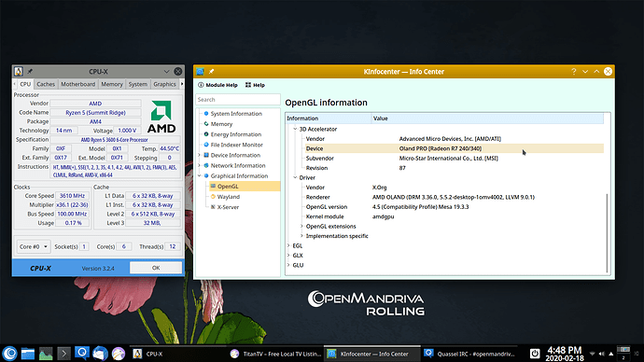Open the virtual desktop pager

[x=623, y=354]
